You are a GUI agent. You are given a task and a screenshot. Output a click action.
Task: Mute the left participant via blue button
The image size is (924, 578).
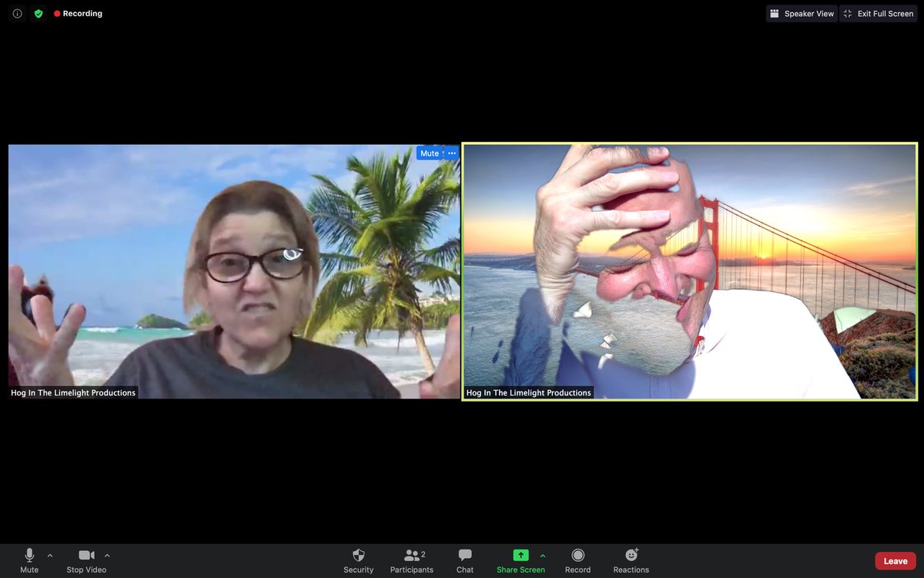click(x=430, y=153)
